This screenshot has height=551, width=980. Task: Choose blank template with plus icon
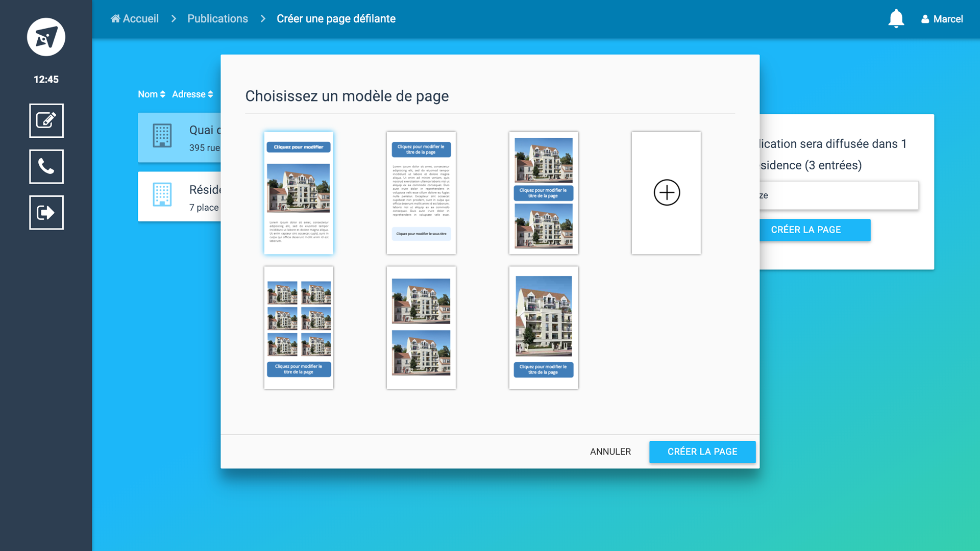(x=666, y=193)
